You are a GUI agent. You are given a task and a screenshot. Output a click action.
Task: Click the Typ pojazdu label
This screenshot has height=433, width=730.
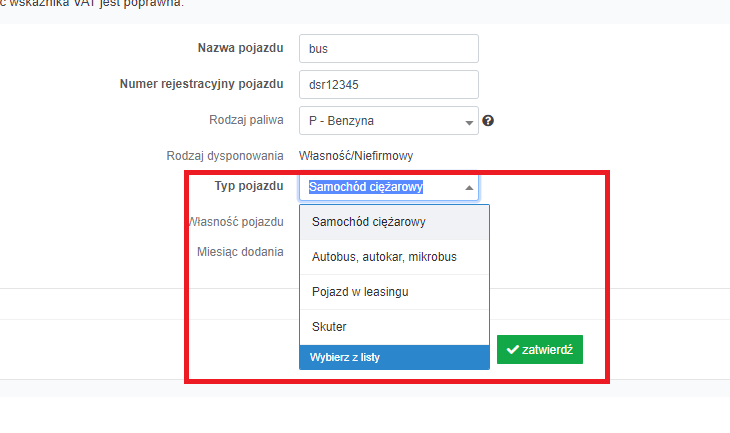tap(249, 186)
